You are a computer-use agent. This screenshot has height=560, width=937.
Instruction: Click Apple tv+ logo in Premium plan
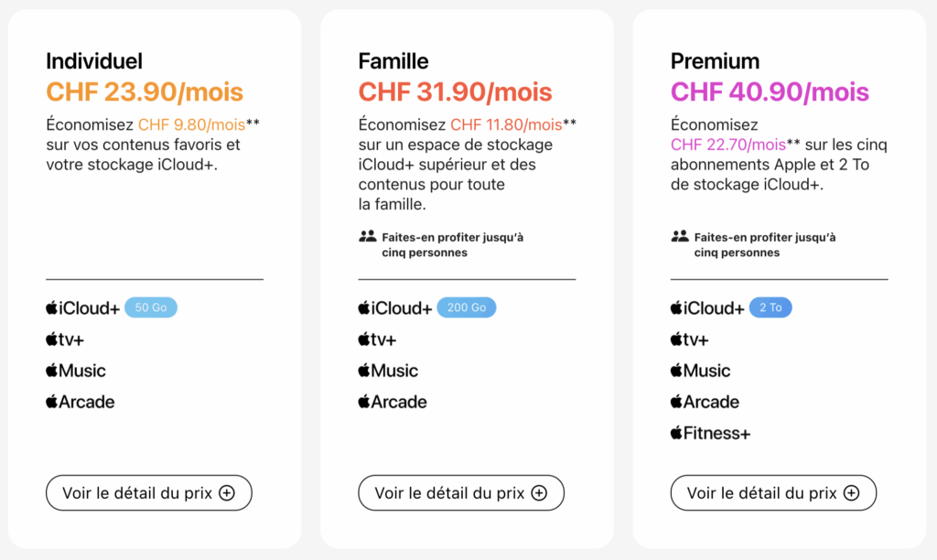689,339
